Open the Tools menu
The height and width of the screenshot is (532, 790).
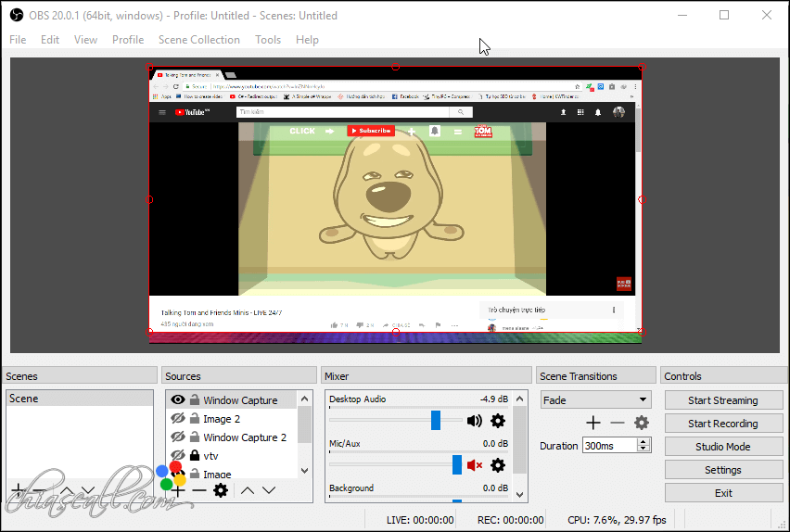tap(268, 39)
